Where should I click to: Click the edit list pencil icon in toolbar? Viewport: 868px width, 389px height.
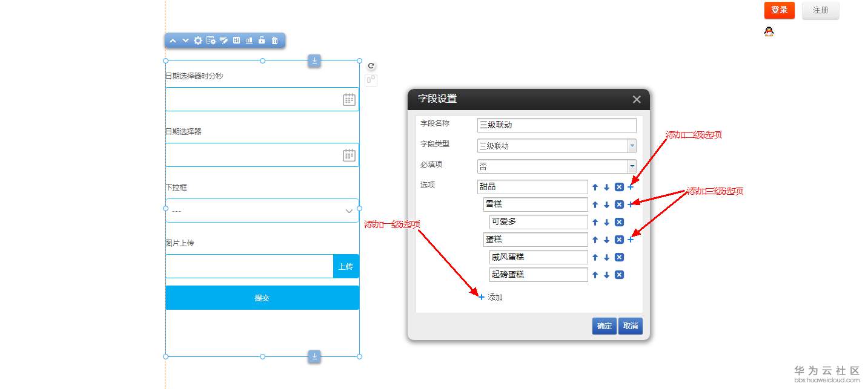(224, 41)
